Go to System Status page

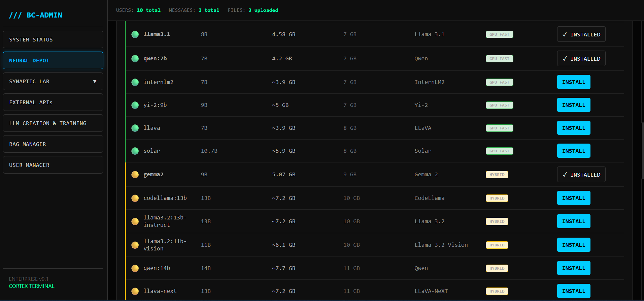[x=53, y=40]
